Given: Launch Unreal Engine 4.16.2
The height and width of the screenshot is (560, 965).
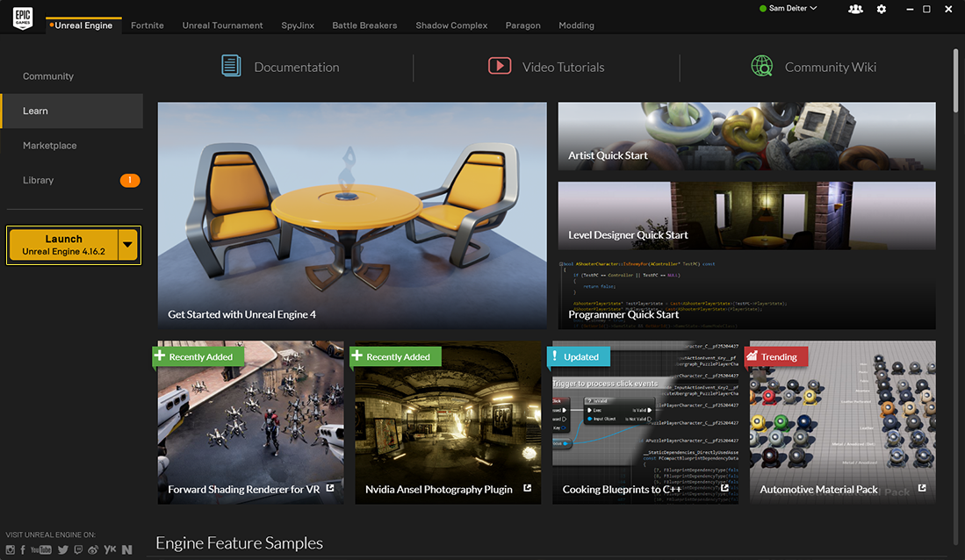Looking at the screenshot, I should (63, 245).
